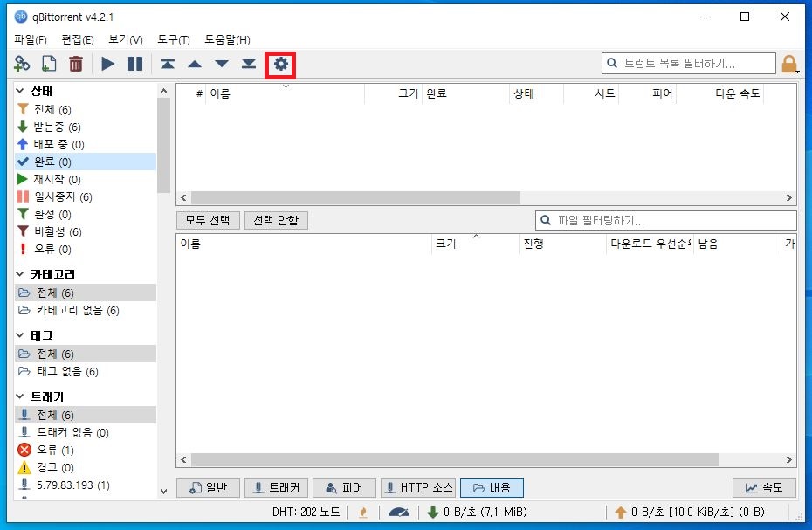This screenshot has height=530, width=812.
Task: Click the pause toolbar icon
Action: [x=135, y=64]
